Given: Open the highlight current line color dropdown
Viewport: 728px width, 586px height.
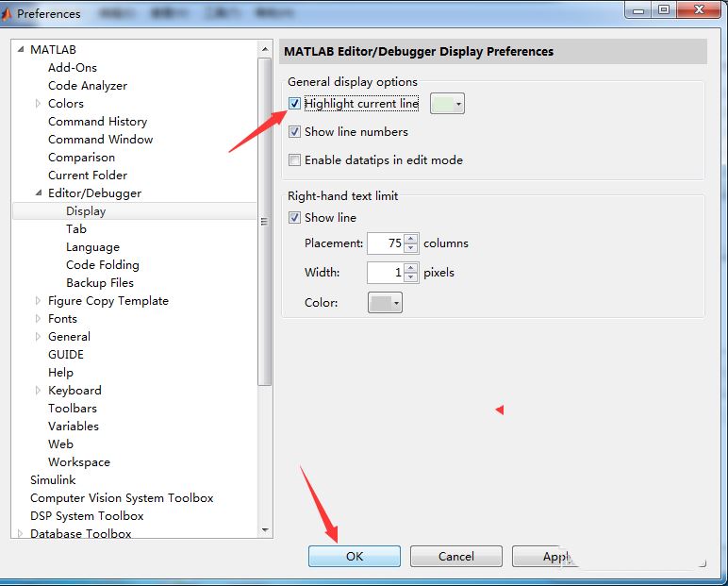Looking at the screenshot, I should click(447, 104).
